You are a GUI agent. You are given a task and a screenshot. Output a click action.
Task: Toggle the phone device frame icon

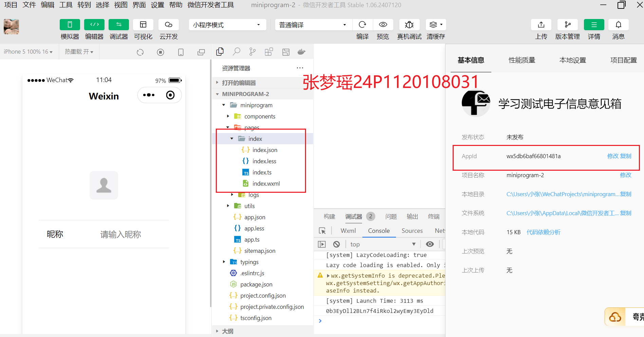[181, 52]
